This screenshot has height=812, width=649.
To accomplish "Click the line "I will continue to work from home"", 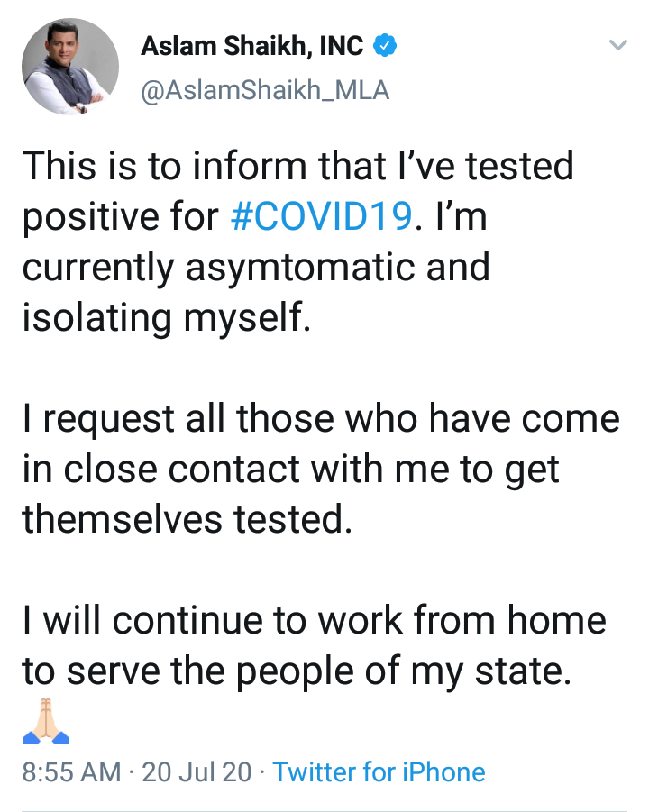I will coord(314,620).
